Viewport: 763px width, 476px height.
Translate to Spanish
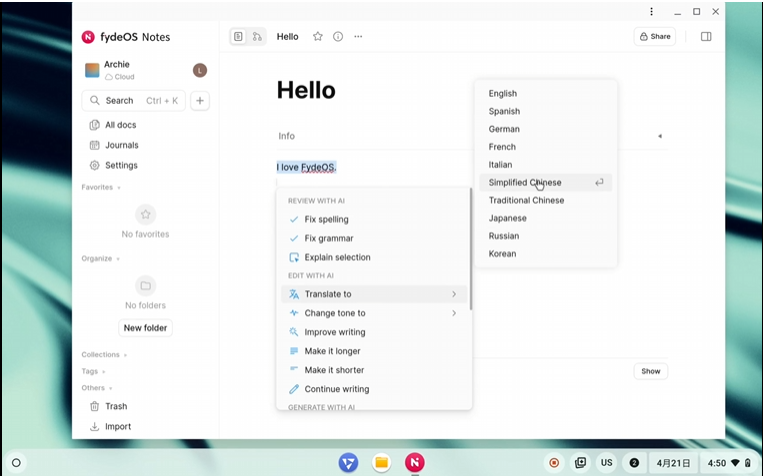pyautogui.click(x=545, y=111)
